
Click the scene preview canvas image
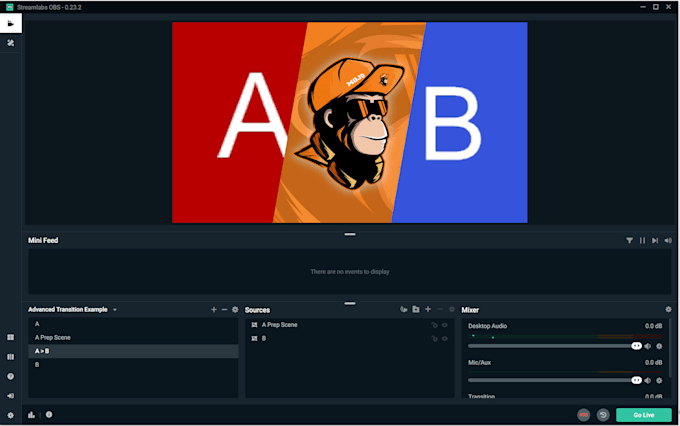pos(350,122)
